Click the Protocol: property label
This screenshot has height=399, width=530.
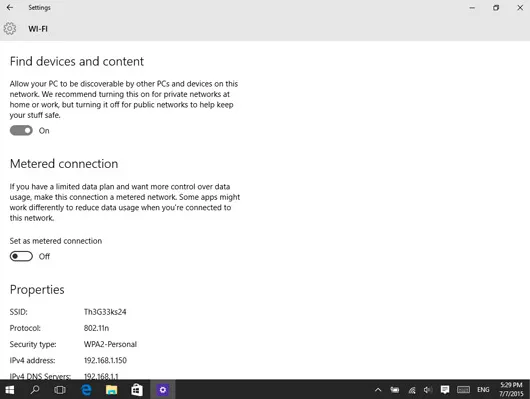(25, 328)
